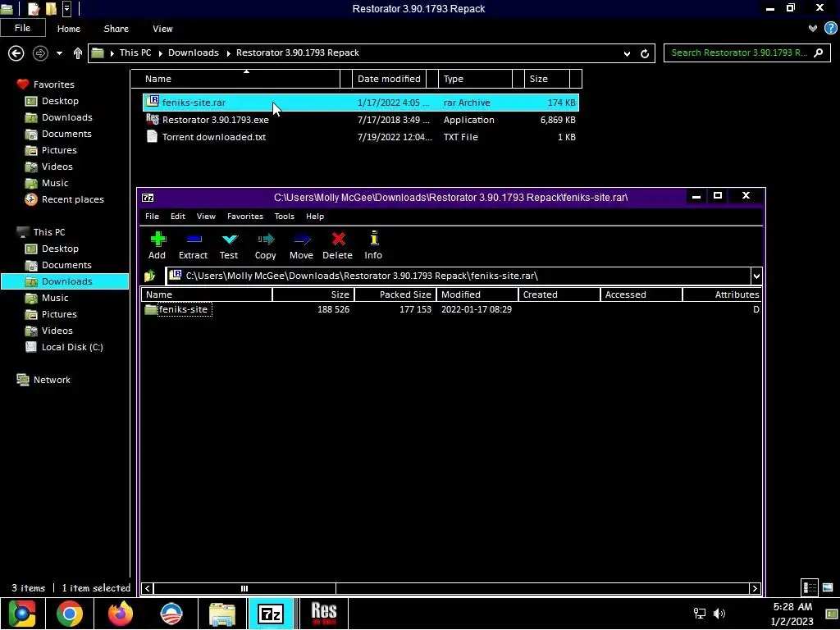Viewport: 840px width, 630px height.
Task: Sort 7-Zip list by Attributes column
Action: [722, 294]
